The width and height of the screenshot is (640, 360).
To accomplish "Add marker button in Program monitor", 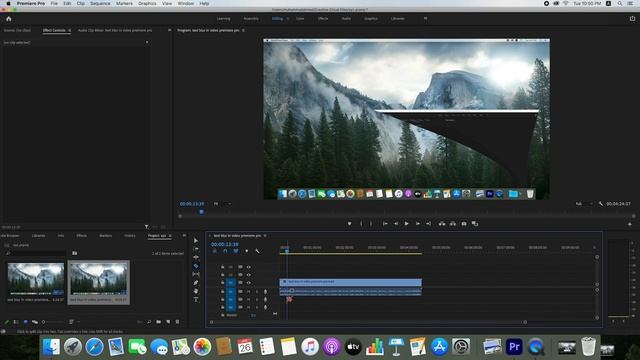I will tap(349, 224).
